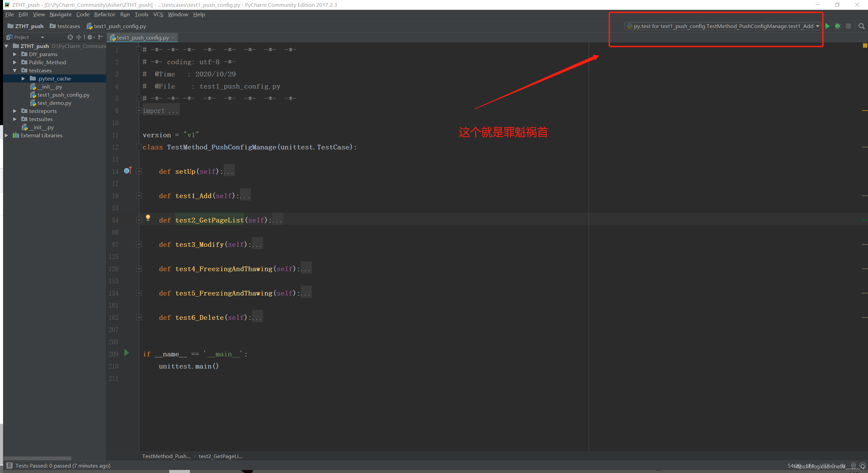Collapse the testcases folder
Screen dimensions: 868x473
(15, 70)
